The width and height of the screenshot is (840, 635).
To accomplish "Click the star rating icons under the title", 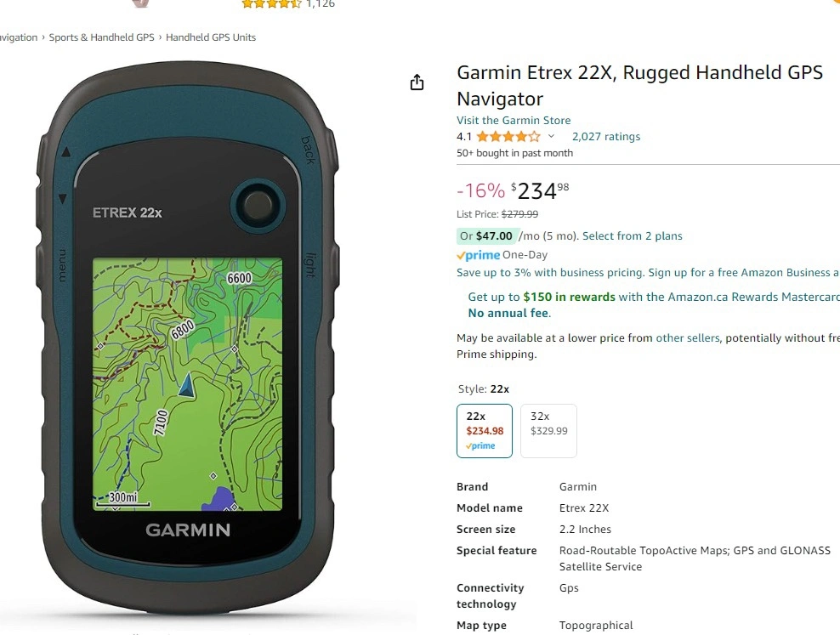I will [508, 137].
